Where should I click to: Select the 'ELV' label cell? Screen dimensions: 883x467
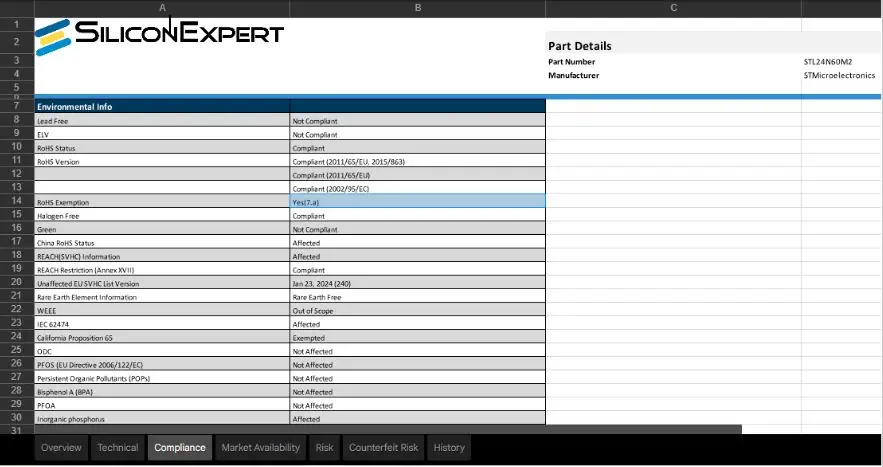tap(162, 134)
